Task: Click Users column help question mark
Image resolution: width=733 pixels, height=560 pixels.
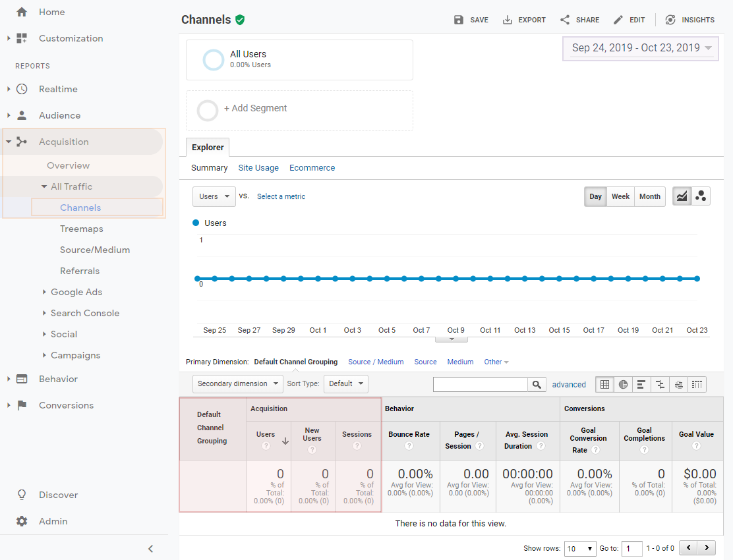Action: (266, 446)
